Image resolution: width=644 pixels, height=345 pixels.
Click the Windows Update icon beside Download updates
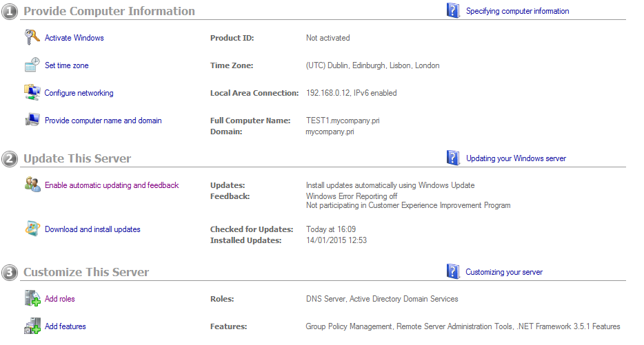32,229
